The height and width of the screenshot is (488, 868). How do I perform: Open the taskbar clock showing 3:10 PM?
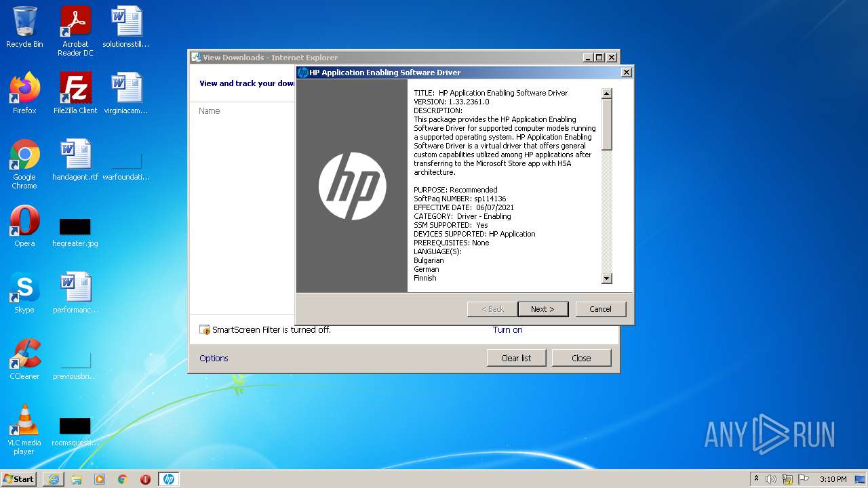coord(833,479)
